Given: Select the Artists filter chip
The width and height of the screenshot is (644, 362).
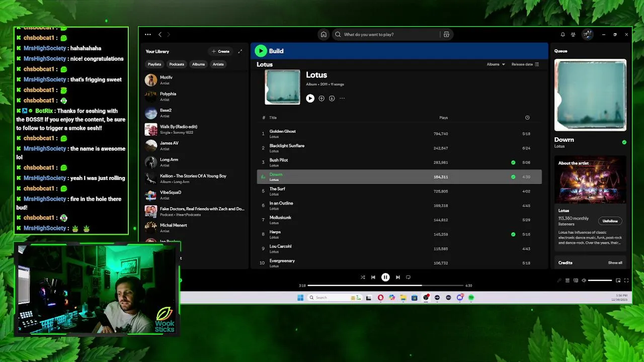Looking at the screenshot, I should pos(218,64).
